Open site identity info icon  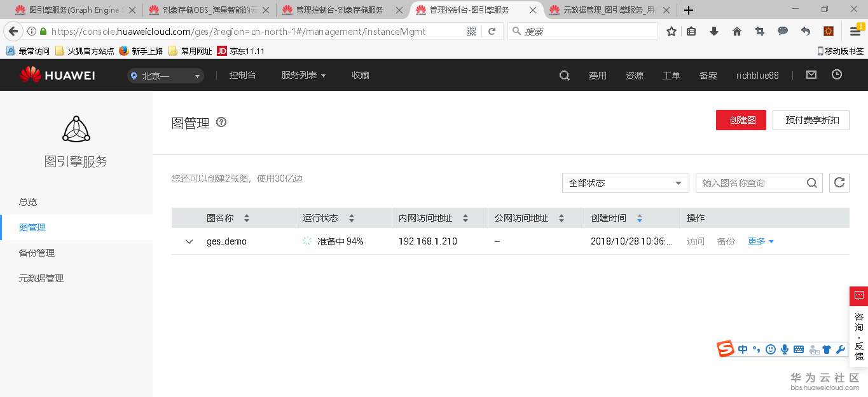[31, 31]
